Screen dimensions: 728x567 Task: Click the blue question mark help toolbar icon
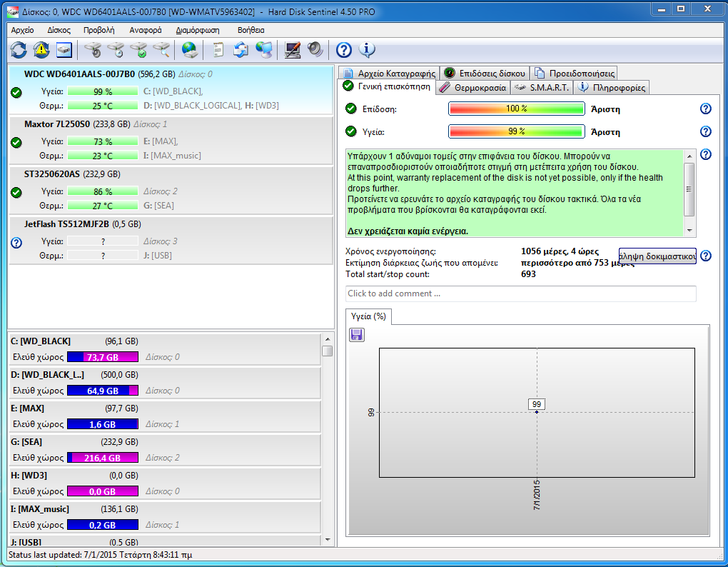(x=343, y=50)
